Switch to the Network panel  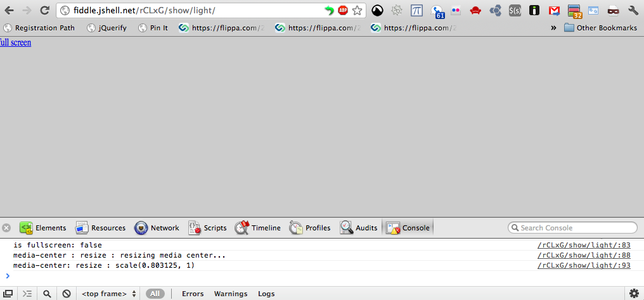click(x=157, y=228)
